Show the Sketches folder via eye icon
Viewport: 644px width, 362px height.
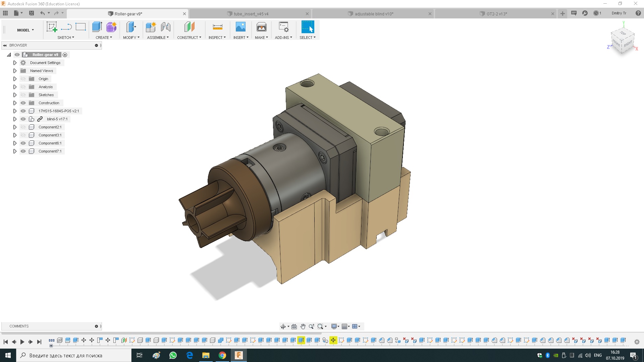[x=23, y=95]
